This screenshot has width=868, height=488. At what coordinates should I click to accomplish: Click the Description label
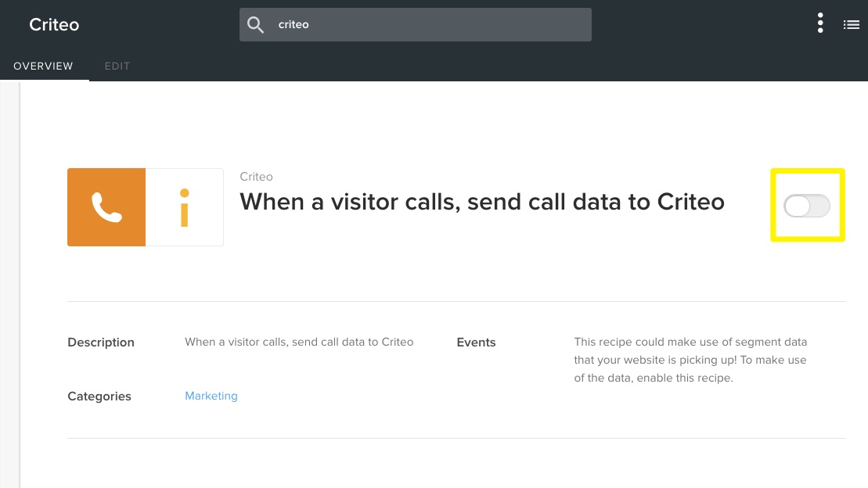pos(100,343)
